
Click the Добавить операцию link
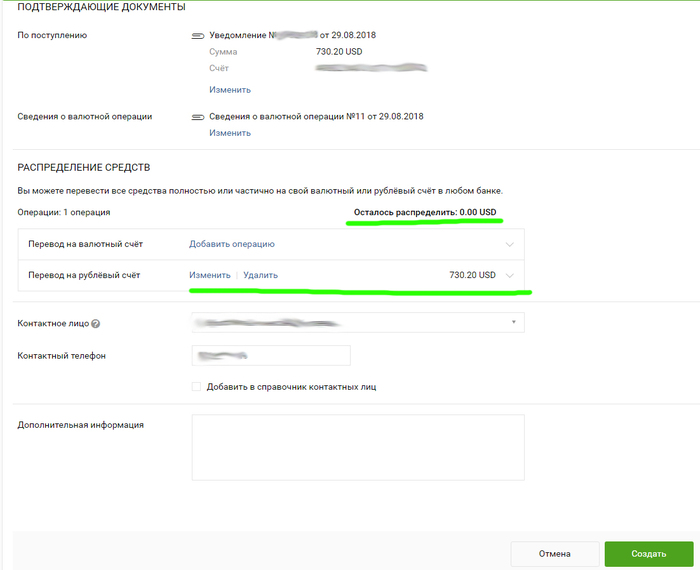pyautogui.click(x=232, y=244)
